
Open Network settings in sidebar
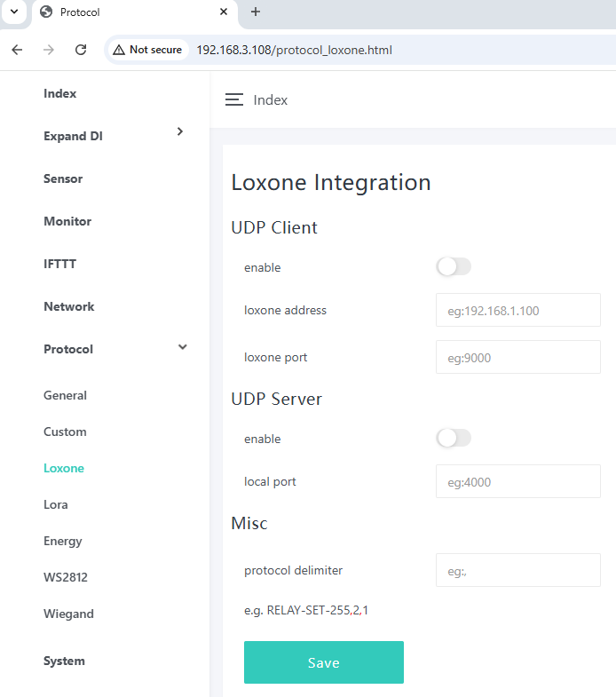coord(69,306)
